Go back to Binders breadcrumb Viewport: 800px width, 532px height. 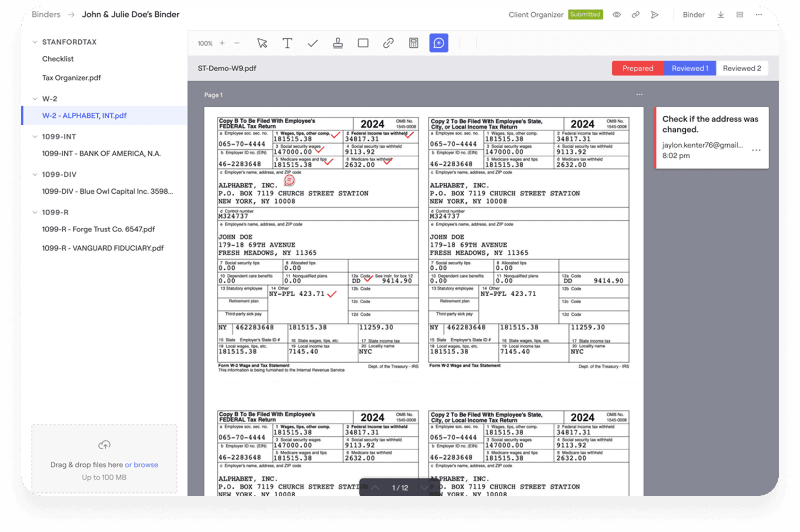click(x=46, y=14)
